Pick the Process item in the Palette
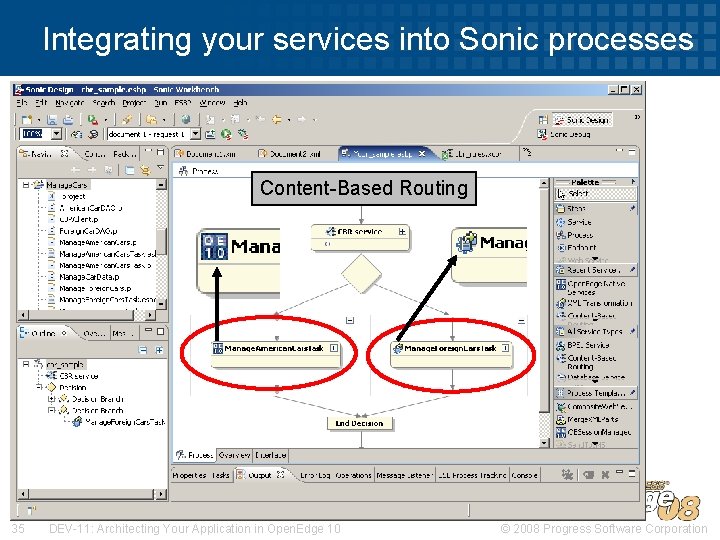Image resolution: width=720 pixels, height=540 pixels. point(574,235)
